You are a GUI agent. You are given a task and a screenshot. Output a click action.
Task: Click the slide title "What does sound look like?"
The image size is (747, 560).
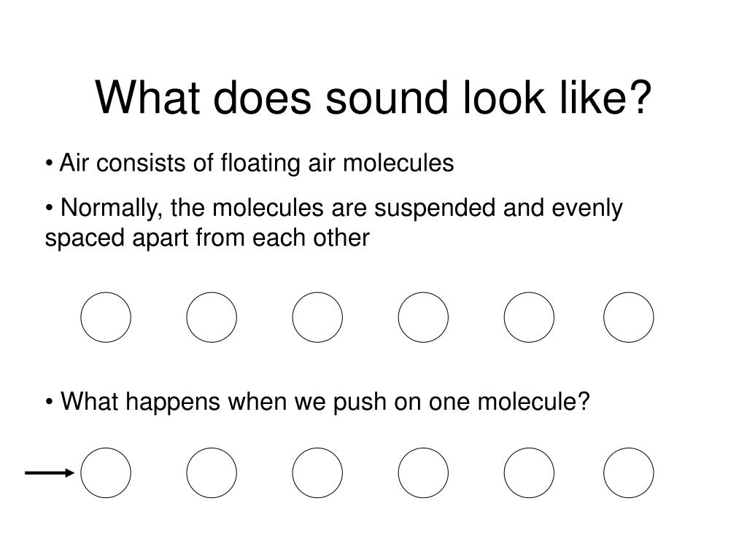click(x=373, y=98)
